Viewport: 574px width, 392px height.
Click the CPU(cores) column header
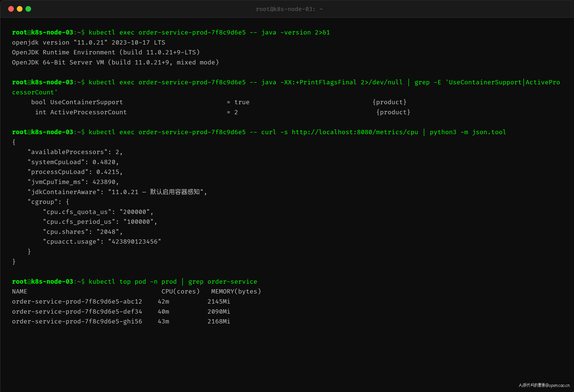pos(181,292)
